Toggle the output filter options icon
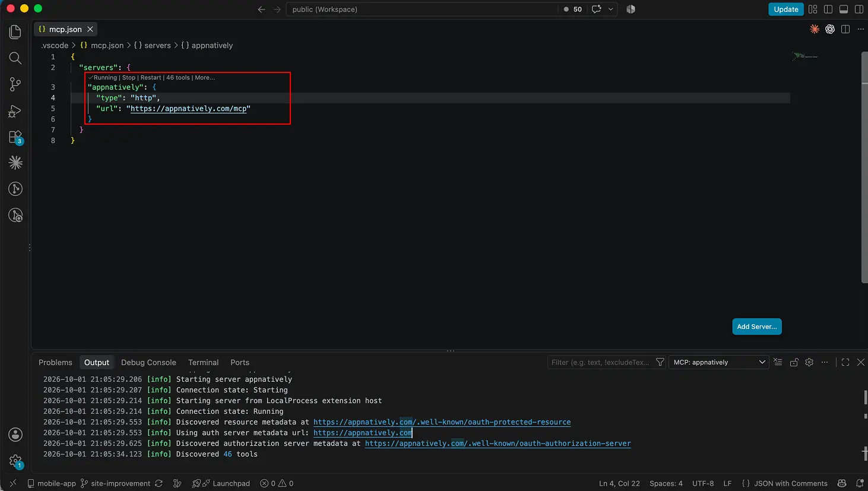This screenshot has width=868, height=491. pyautogui.click(x=660, y=362)
